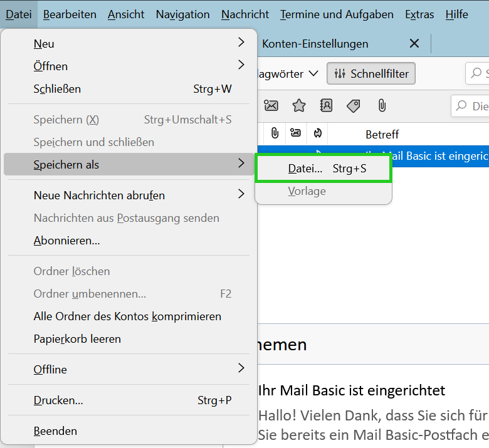The width and height of the screenshot is (489, 448).
Task: Toggle the tagged messages filter icon
Action: (x=354, y=106)
